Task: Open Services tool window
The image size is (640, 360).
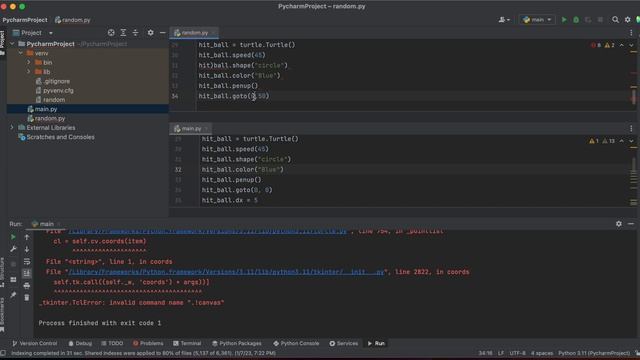Action: [x=343, y=343]
